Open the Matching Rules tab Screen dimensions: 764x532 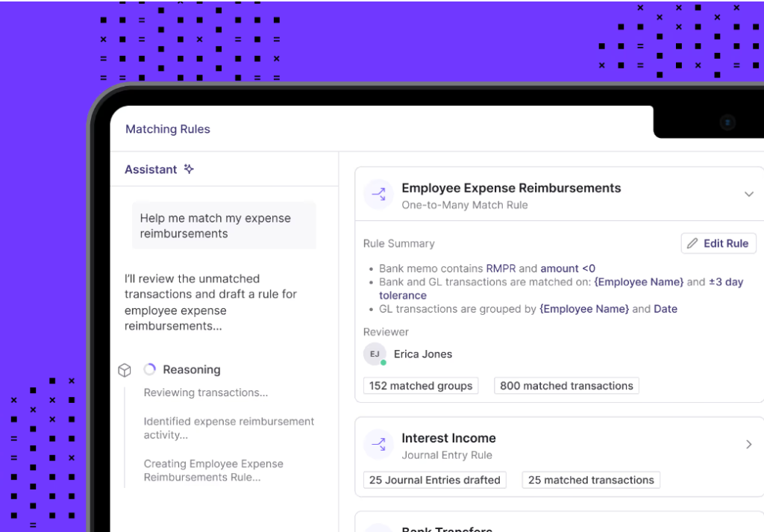tap(168, 129)
